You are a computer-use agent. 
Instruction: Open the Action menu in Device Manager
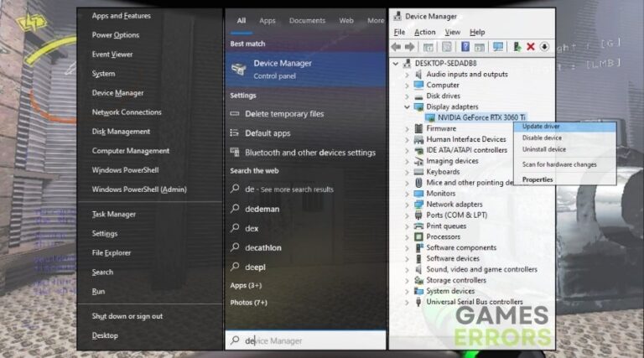424,32
